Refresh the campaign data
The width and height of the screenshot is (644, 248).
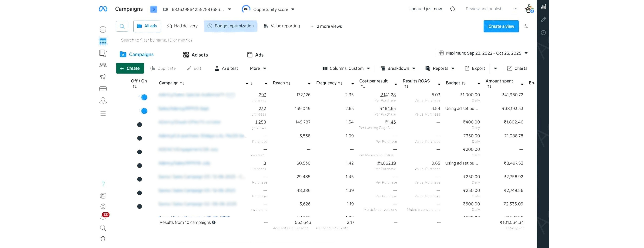click(x=453, y=9)
